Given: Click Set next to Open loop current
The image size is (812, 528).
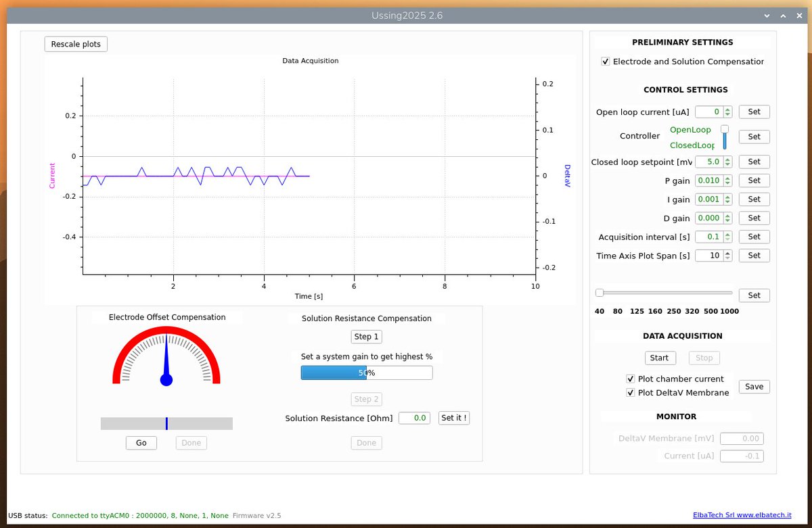Looking at the screenshot, I should click(x=754, y=112).
